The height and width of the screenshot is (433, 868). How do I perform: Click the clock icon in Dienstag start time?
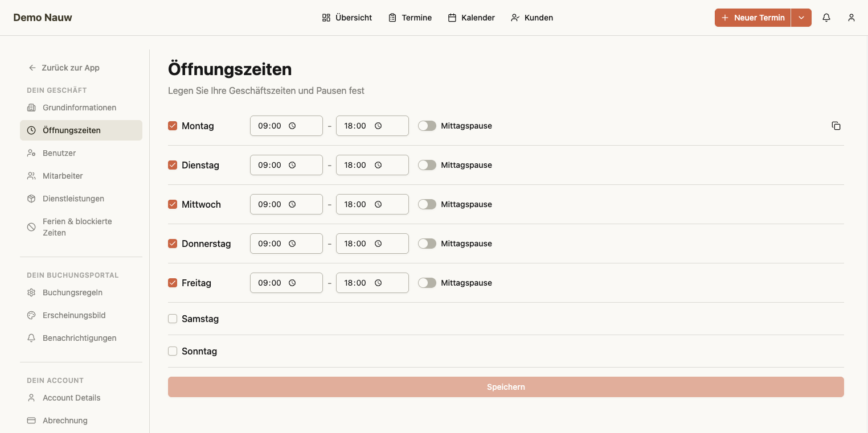pyautogui.click(x=292, y=165)
